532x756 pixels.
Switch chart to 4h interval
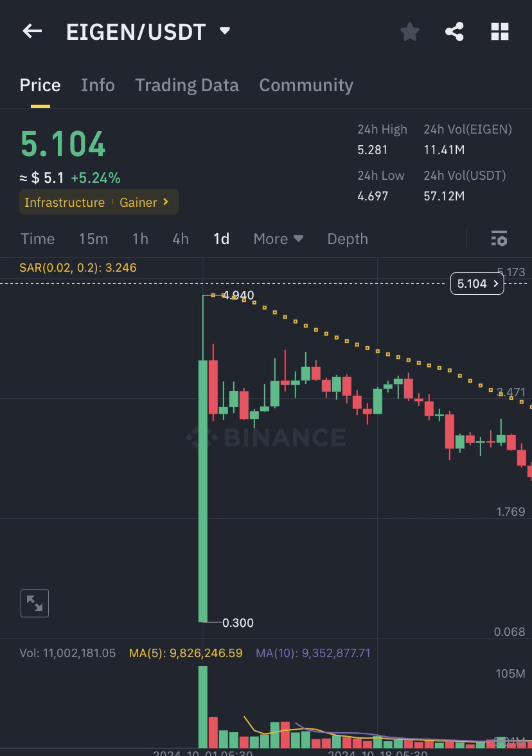181,239
